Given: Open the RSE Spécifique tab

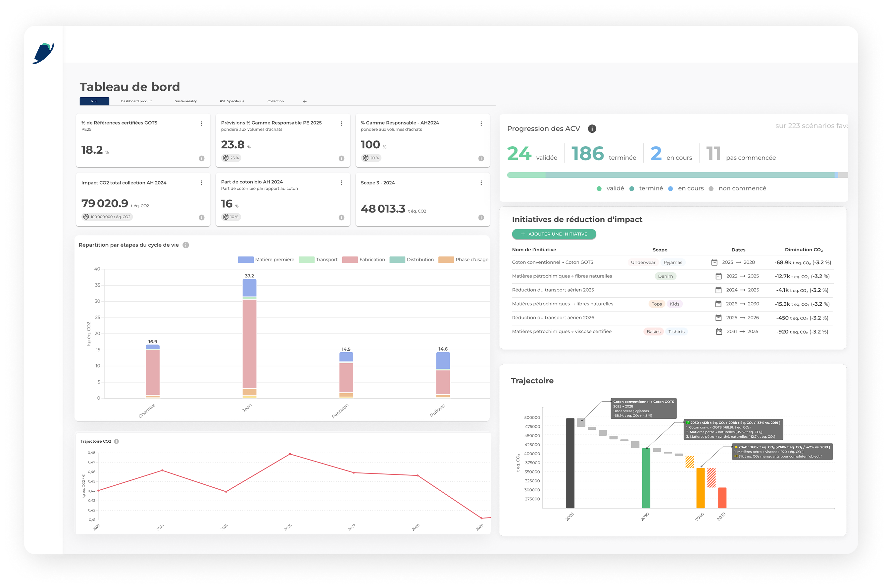Looking at the screenshot, I should tap(232, 101).
